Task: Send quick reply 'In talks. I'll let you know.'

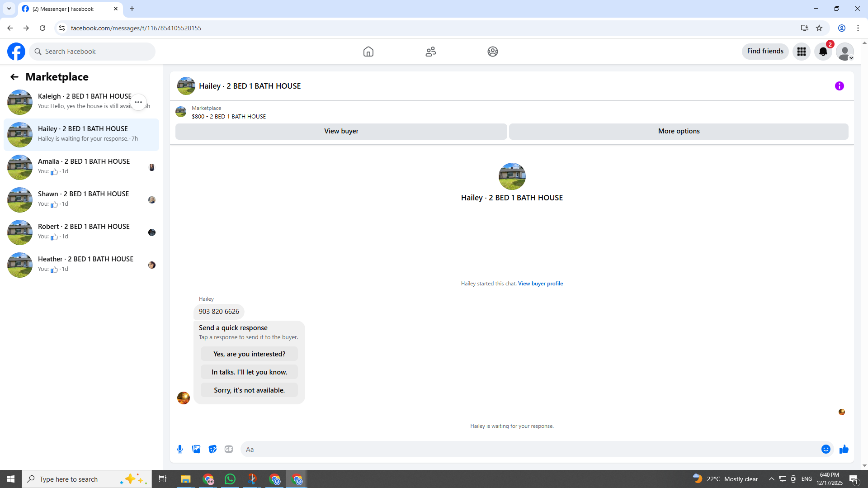Action: [x=249, y=372]
